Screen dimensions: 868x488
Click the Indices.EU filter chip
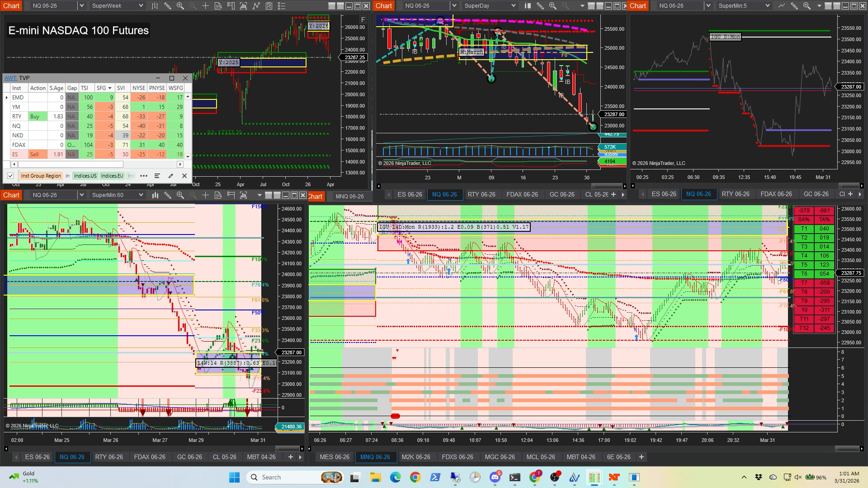click(112, 176)
